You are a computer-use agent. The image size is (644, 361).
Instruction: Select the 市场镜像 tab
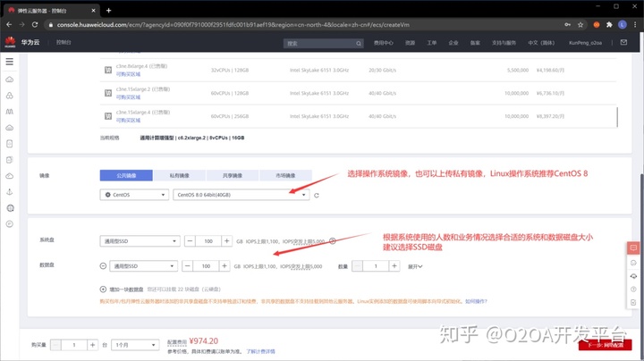tap(285, 175)
